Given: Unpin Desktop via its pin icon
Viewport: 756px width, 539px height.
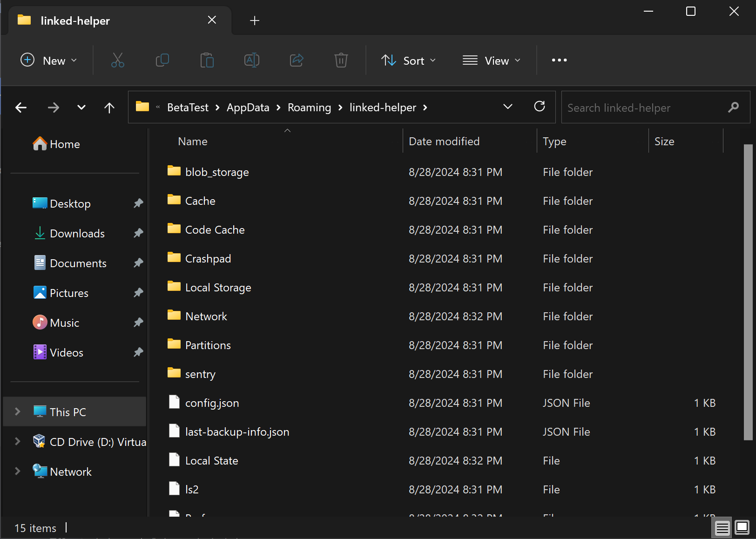Looking at the screenshot, I should click(x=138, y=203).
